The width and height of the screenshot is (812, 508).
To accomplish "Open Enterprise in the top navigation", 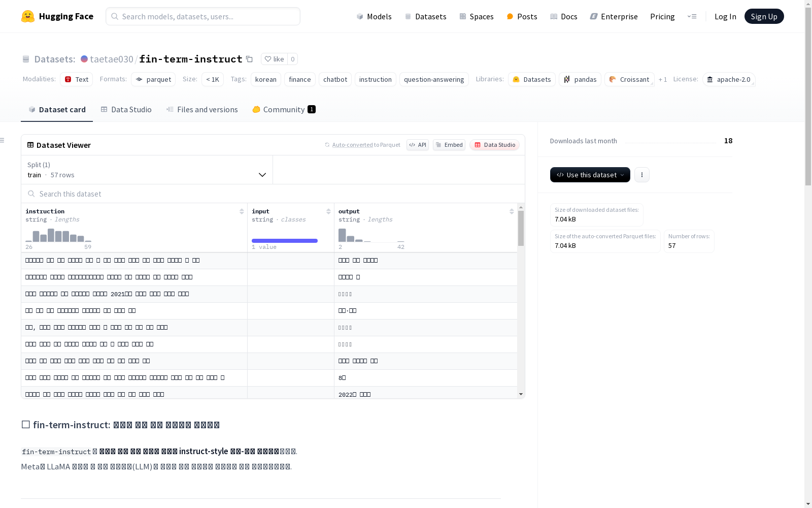I will point(614,16).
